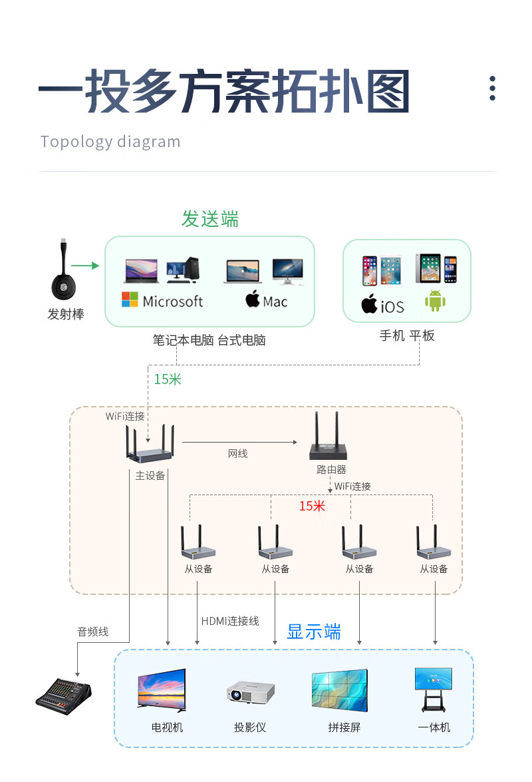Image resolution: width=532 pixels, height=782 pixels.
Task: Click the 投影仪 projector image
Action: pyautogui.click(x=251, y=692)
